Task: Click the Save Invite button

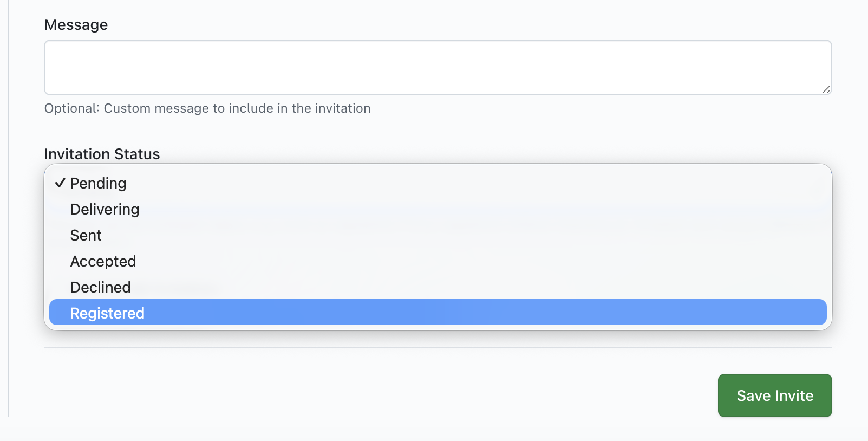Action: (774, 395)
